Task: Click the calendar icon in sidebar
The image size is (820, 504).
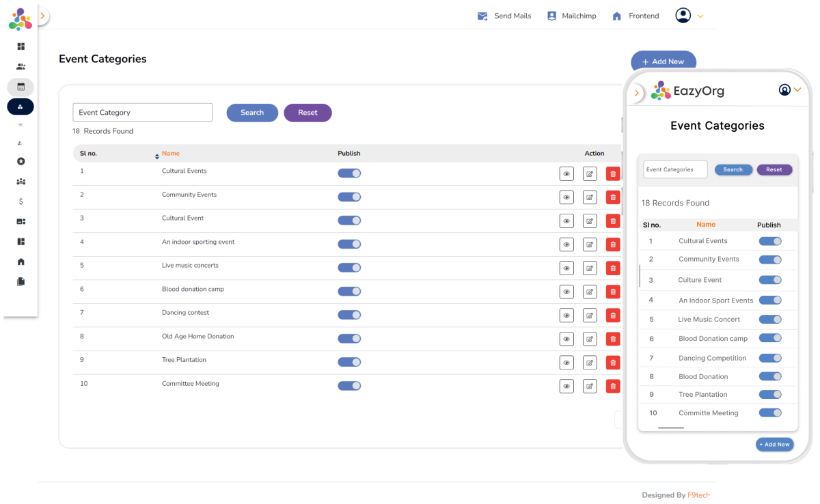Action: tap(20, 87)
